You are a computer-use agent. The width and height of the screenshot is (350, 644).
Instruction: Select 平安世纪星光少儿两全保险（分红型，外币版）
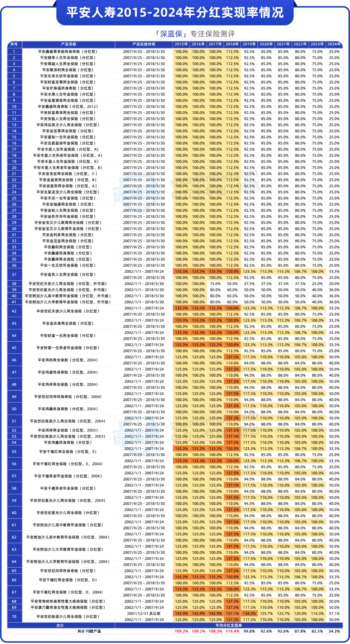click(68, 290)
